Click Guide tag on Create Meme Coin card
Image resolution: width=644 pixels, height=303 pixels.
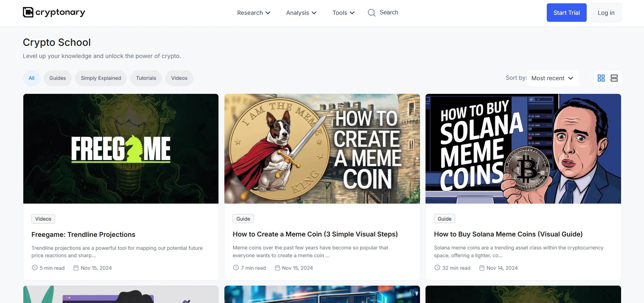pyautogui.click(x=243, y=219)
